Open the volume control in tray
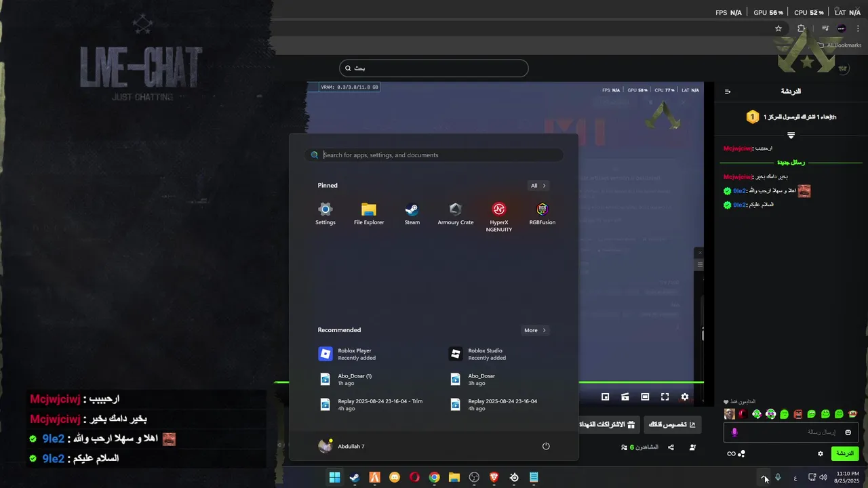 (823, 477)
